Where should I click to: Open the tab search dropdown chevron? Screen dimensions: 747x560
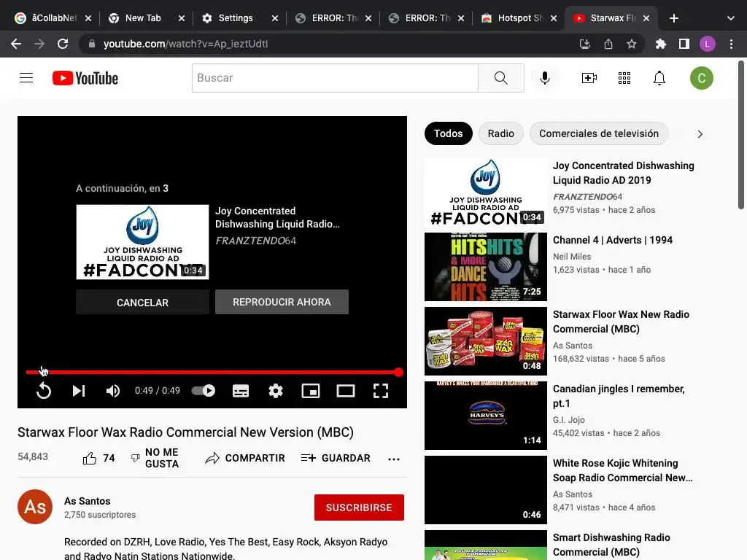[730, 18]
